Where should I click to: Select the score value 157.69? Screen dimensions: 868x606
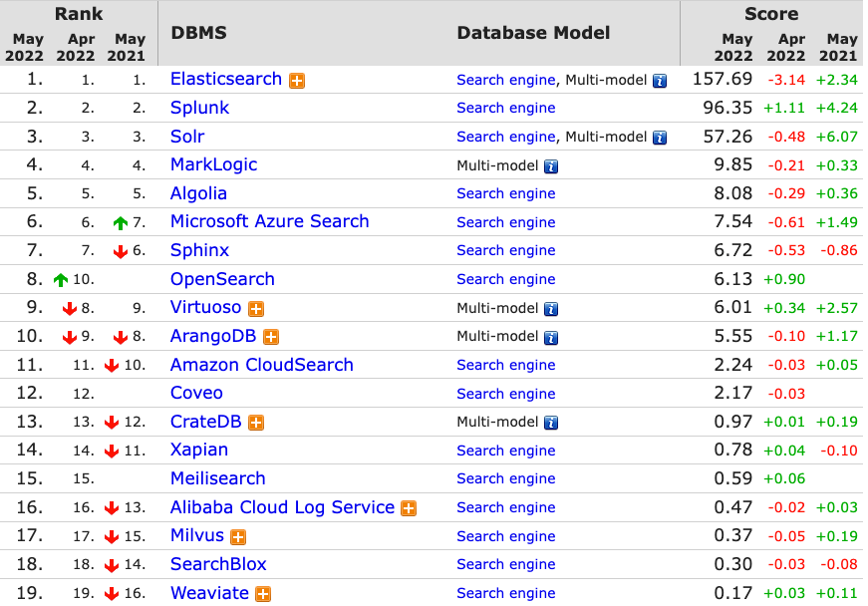pos(723,79)
